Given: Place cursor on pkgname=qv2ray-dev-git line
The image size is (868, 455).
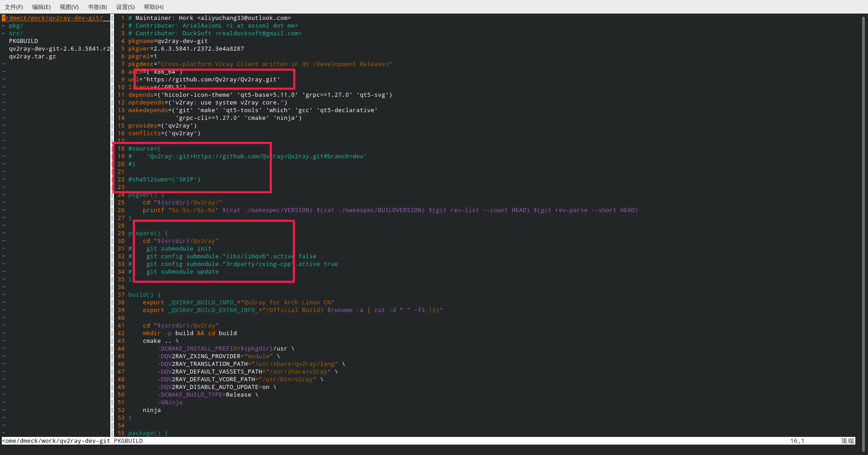Looking at the screenshot, I should (168, 41).
